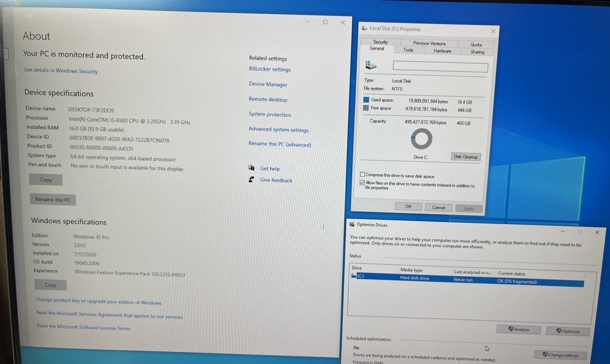
Task: Close the Local Disk Properties dialog
Action: tap(493, 31)
